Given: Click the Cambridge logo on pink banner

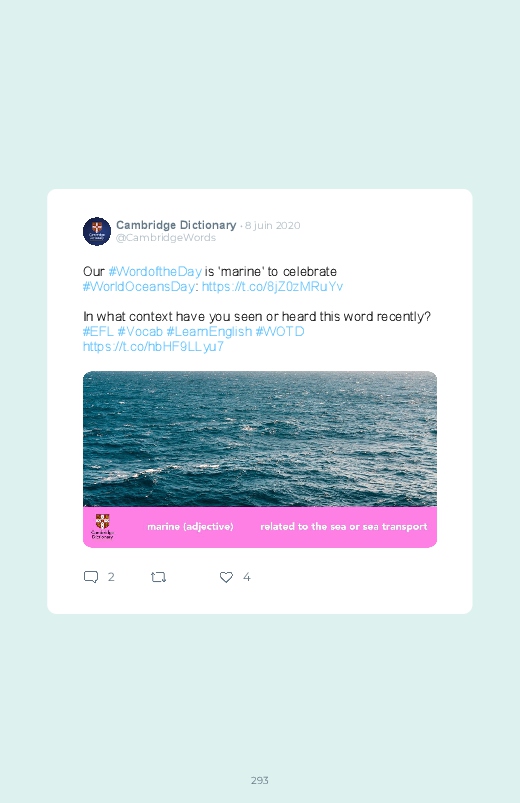Looking at the screenshot, I should (102, 526).
